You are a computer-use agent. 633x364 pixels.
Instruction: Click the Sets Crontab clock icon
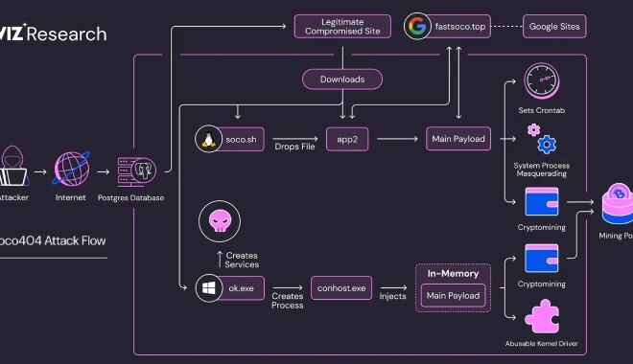(542, 81)
